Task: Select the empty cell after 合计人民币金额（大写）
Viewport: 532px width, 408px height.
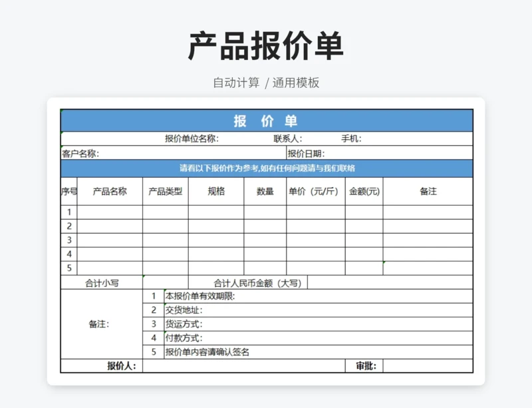Action: (x=390, y=282)
